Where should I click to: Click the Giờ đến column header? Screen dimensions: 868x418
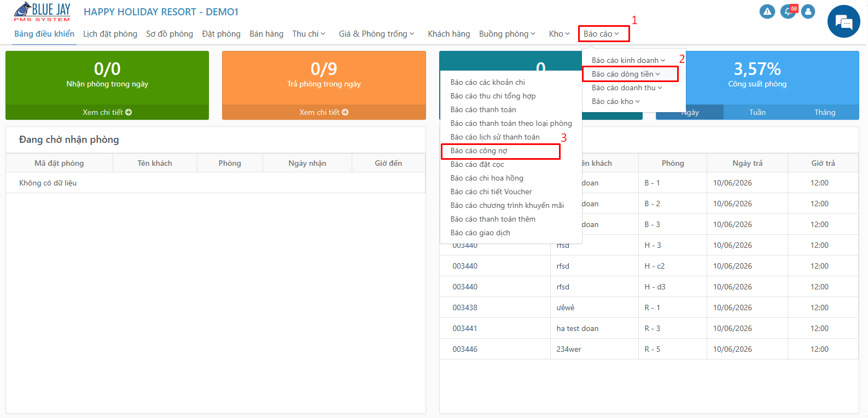388,163
